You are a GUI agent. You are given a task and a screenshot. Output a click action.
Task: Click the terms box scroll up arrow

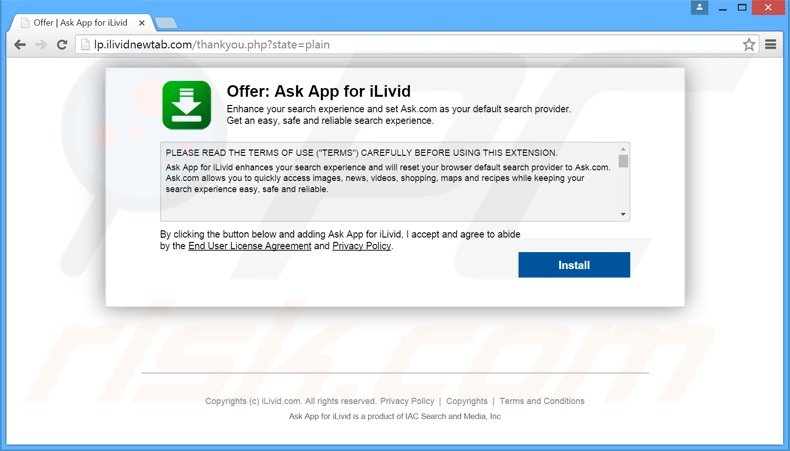(x=623, y=149)
